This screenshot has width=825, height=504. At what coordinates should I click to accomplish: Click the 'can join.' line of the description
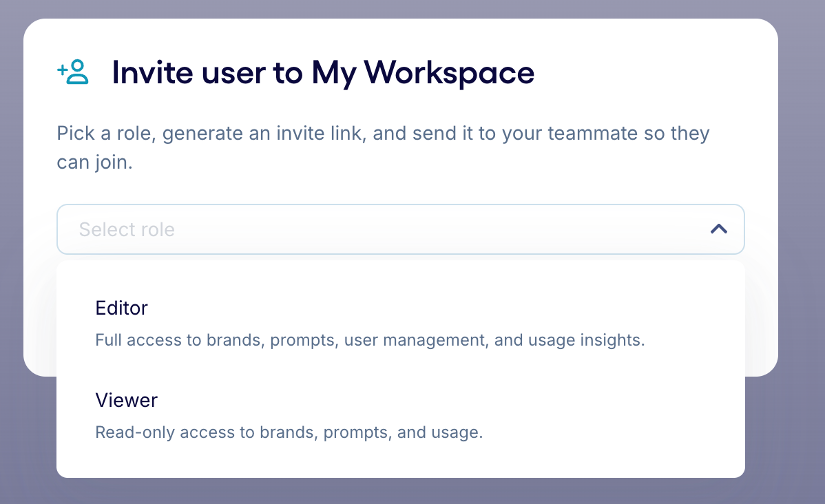tap(94, 165)
